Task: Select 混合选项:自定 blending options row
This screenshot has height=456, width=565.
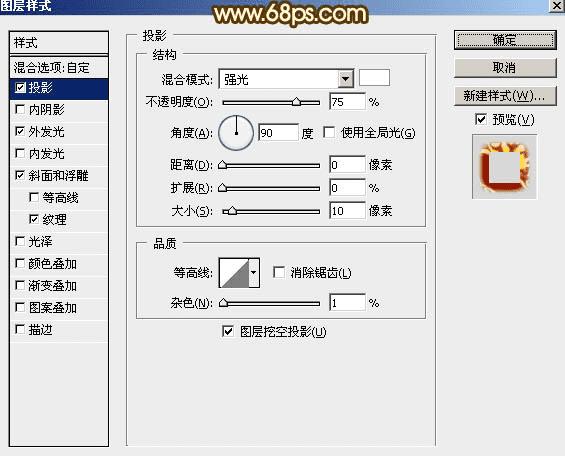Action: pos(59,67)
